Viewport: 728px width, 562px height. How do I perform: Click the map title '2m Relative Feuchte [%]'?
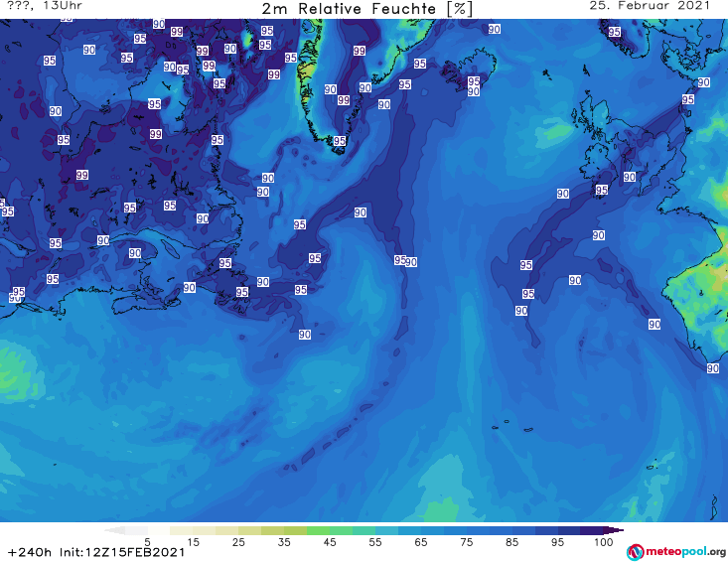pyautogui.click(x=367, y=9)
